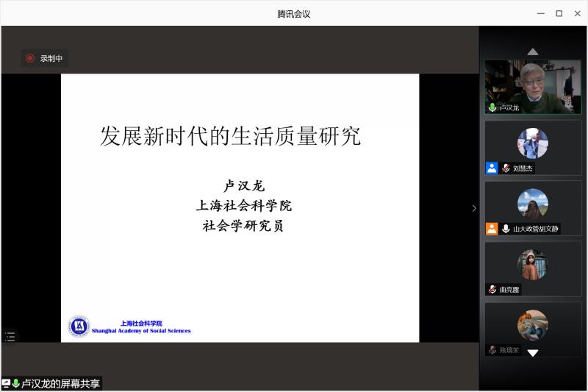The width and height of the screenshot is (588, 392).
Task: Click 曲亮露's muted microphone icon
Action: point(492,290)
